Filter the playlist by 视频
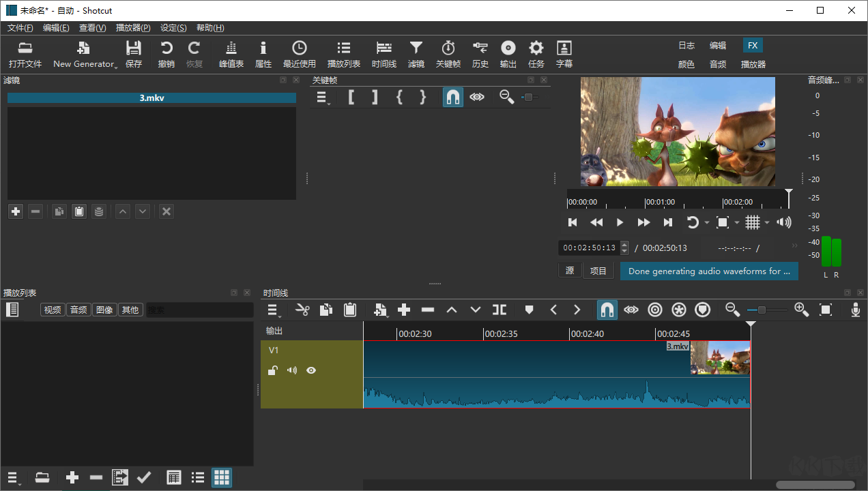 click(53, 310)
